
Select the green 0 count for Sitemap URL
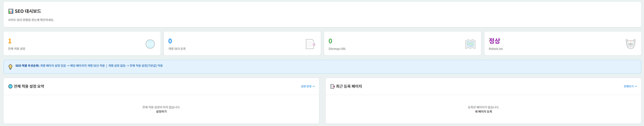coord(330,41)
